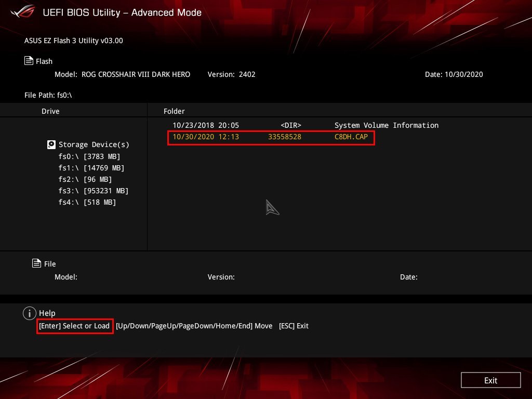532x399 pixels.
Task: Click the Folder column header
Action: pyautogui.click(x=174, y=111)
